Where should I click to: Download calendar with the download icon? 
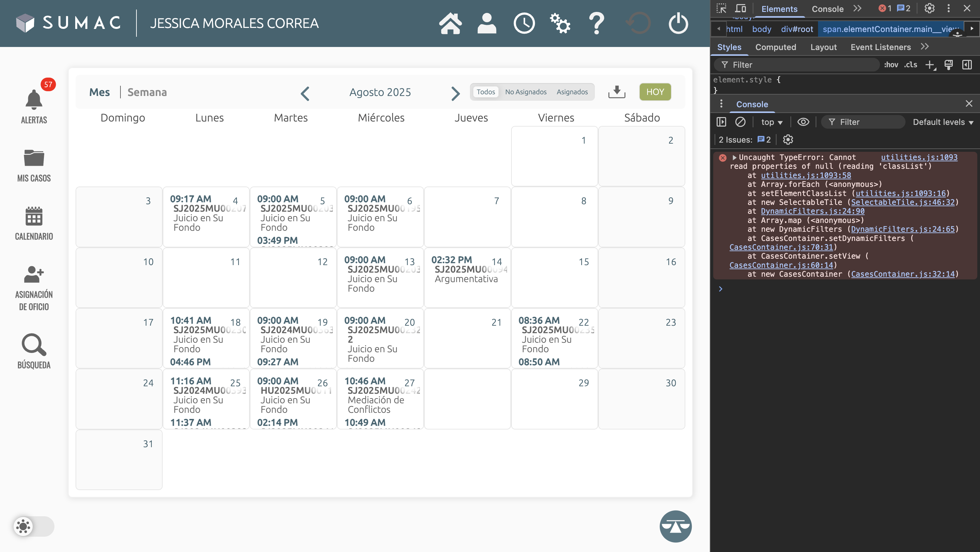tap(616, 92)
